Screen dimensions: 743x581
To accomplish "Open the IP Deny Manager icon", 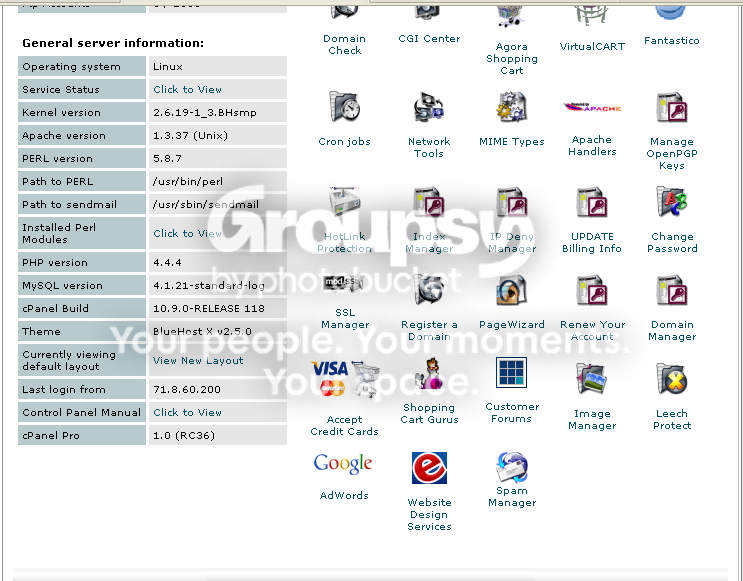I will pyautogui.click(x=511, y=202).
